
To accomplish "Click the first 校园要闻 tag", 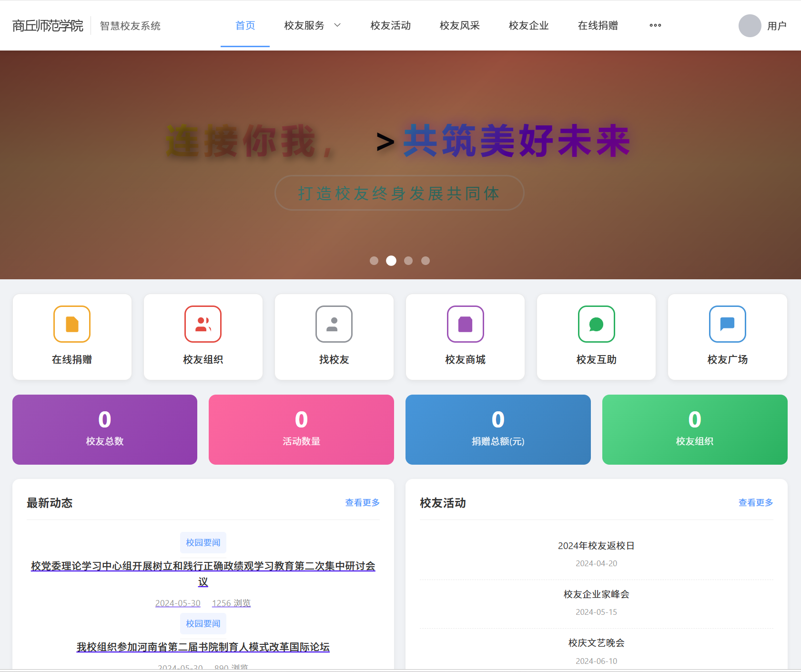I will 203,543.
